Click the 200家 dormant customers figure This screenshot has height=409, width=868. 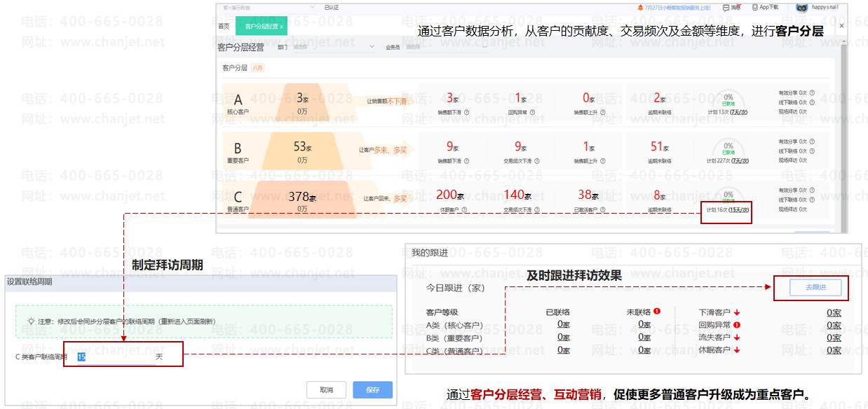point(449,195)
